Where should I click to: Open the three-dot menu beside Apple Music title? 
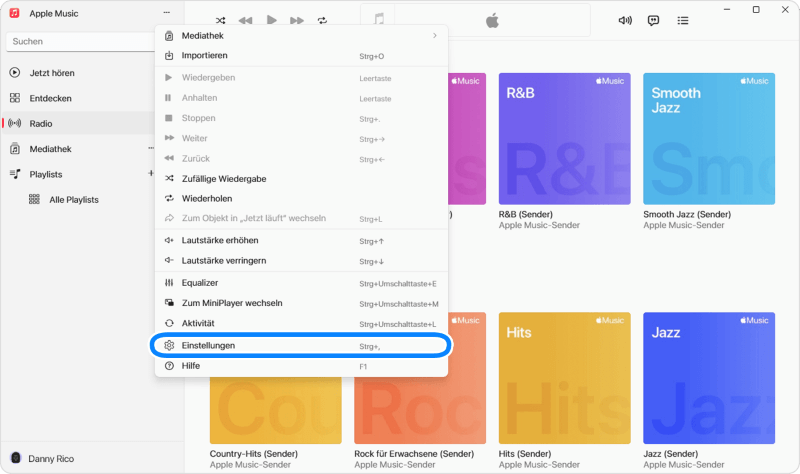point(166,12)
